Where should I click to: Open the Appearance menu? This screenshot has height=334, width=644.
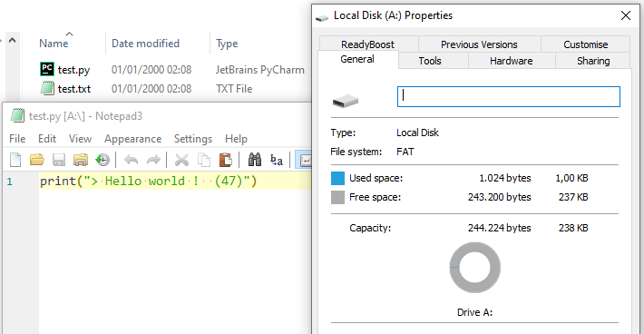[132, 139]
